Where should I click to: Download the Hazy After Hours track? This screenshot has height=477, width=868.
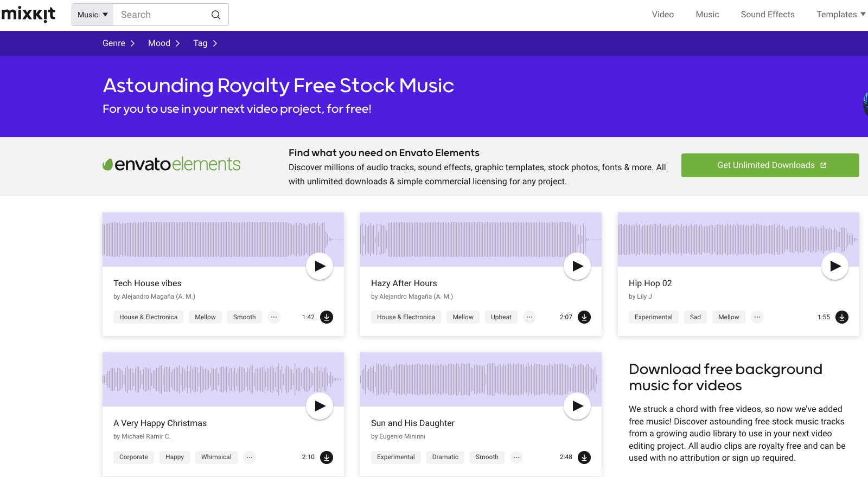point(584,317)
